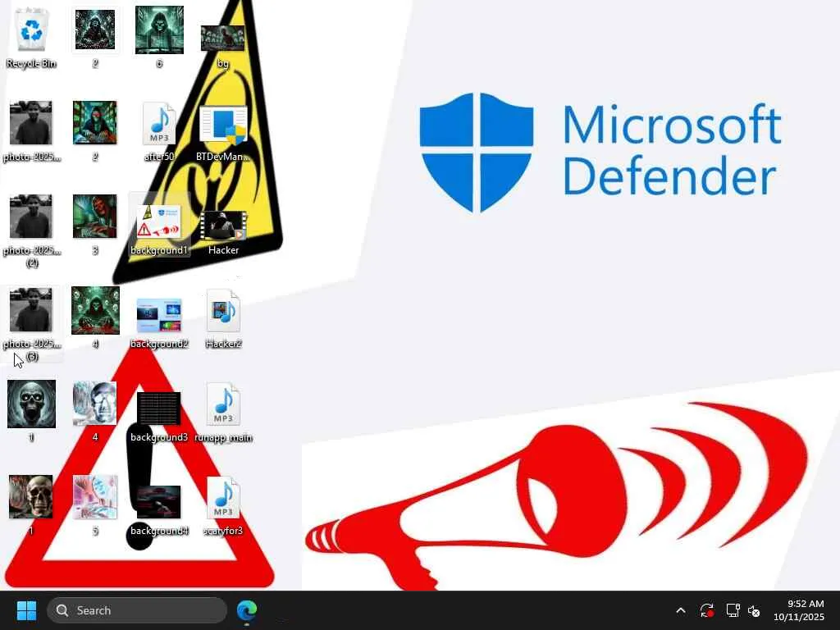
Task: Select the scaryfor3 MP3 file
Action: pos(223,505)
